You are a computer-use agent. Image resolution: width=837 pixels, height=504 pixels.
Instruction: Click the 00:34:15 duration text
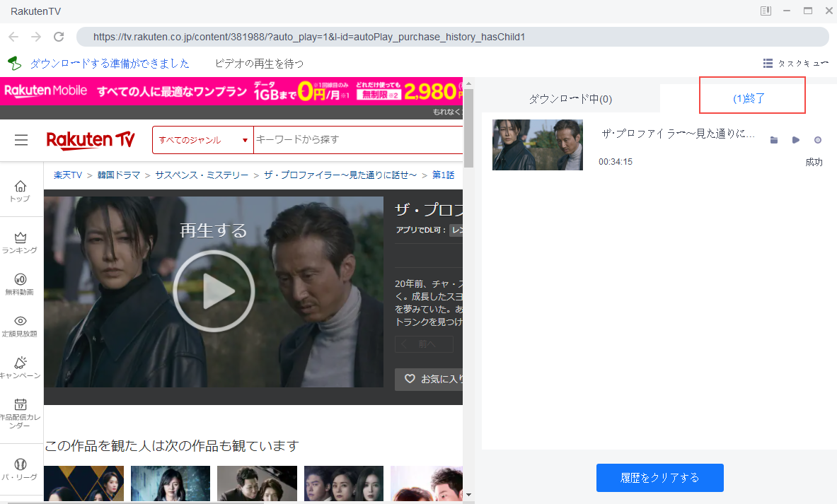[616, 162]
